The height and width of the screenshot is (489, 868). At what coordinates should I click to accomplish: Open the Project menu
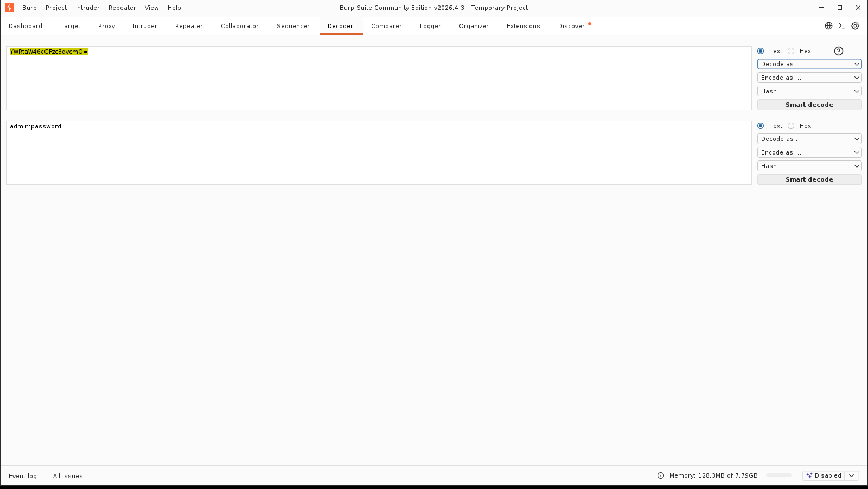(56, 8)
